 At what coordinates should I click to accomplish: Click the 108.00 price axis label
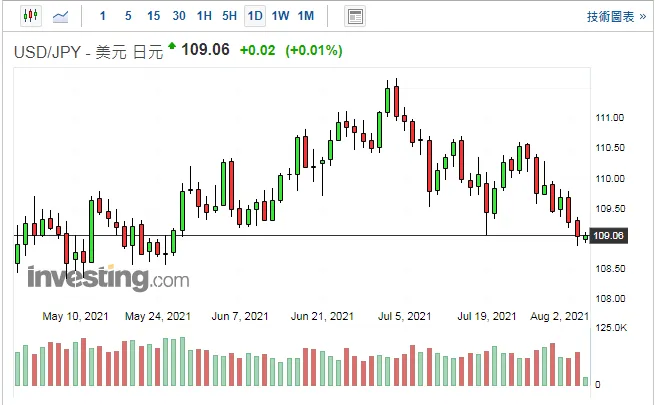pyautogui.click(x=610, y=299)
